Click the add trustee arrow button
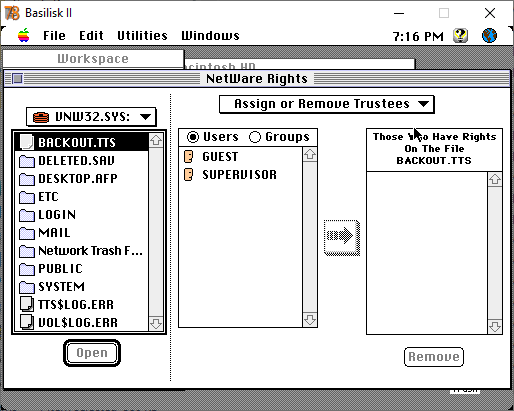Screen dimensions: 514x411 (x=342, y=238)
